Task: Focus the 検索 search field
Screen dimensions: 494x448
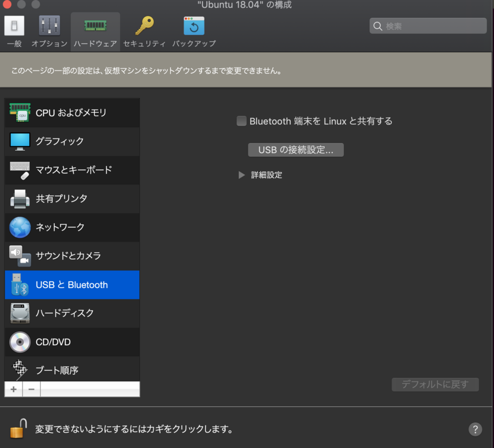Action: [428, 26]
